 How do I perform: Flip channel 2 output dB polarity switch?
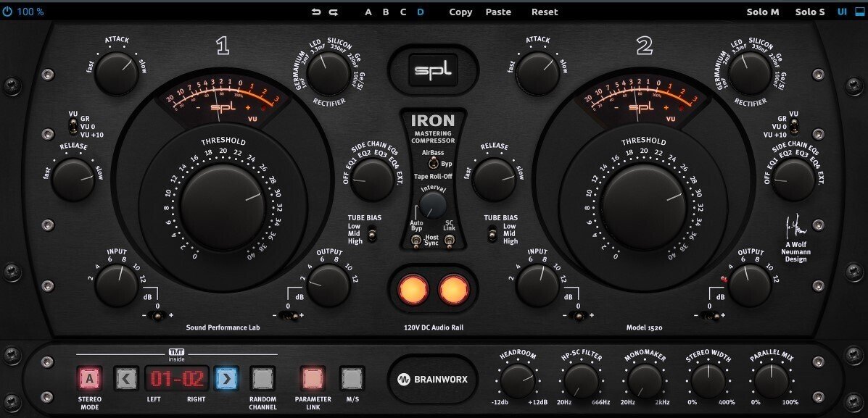pyautogui.click(x=710, y=316)
